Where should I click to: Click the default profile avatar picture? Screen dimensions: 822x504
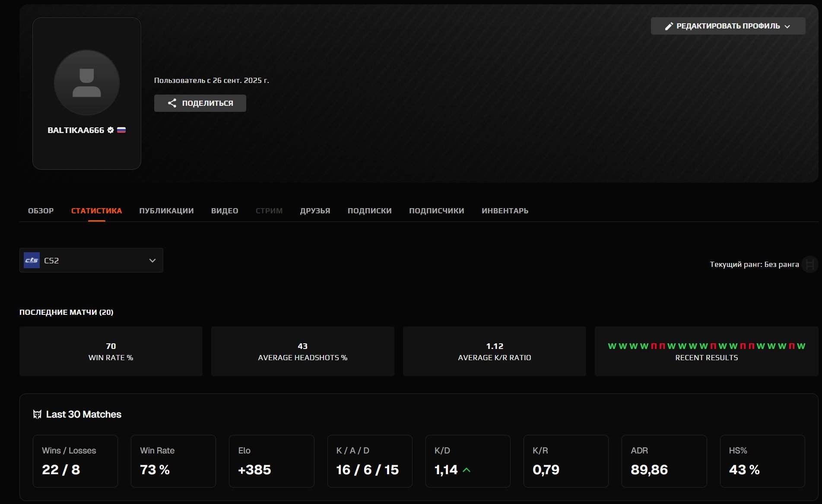click(x=86, y=82)
